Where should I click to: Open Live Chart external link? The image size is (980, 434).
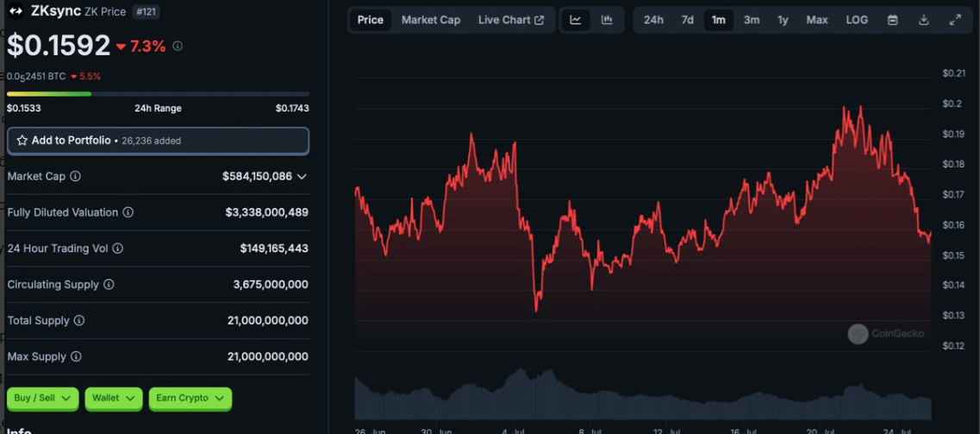510,20
